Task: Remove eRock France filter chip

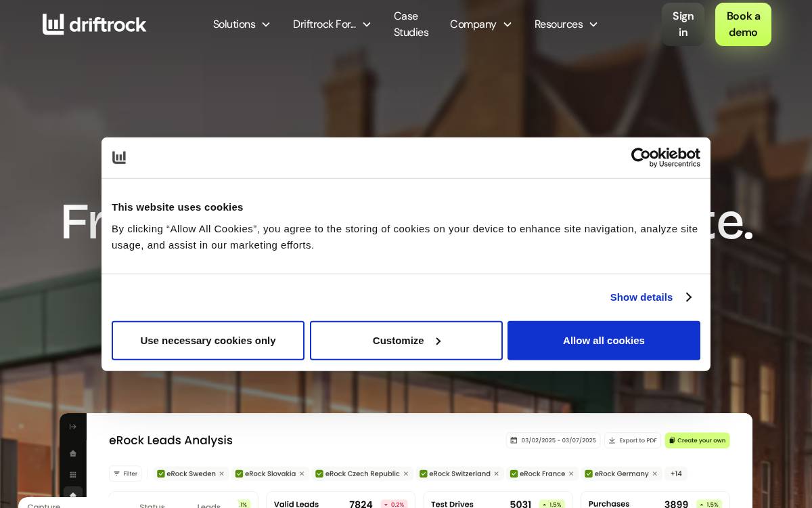Action: [x=570, y=473]
